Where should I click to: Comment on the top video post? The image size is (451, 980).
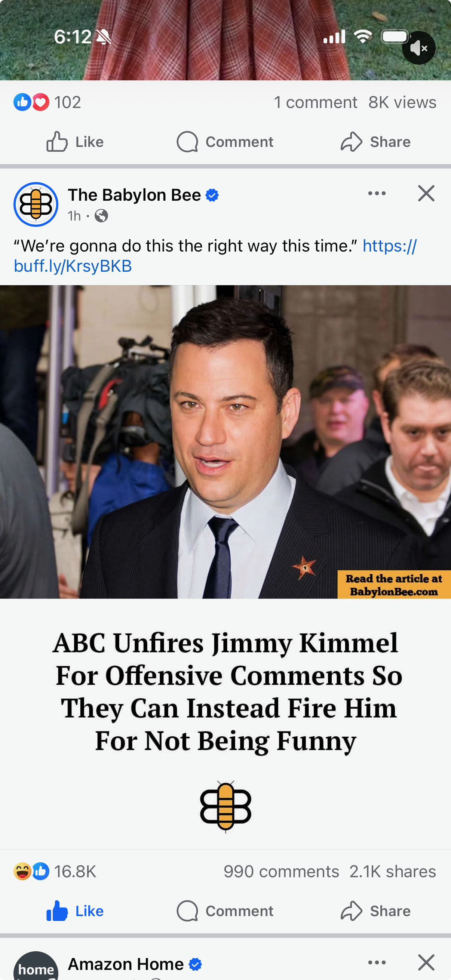coord(225,142)
